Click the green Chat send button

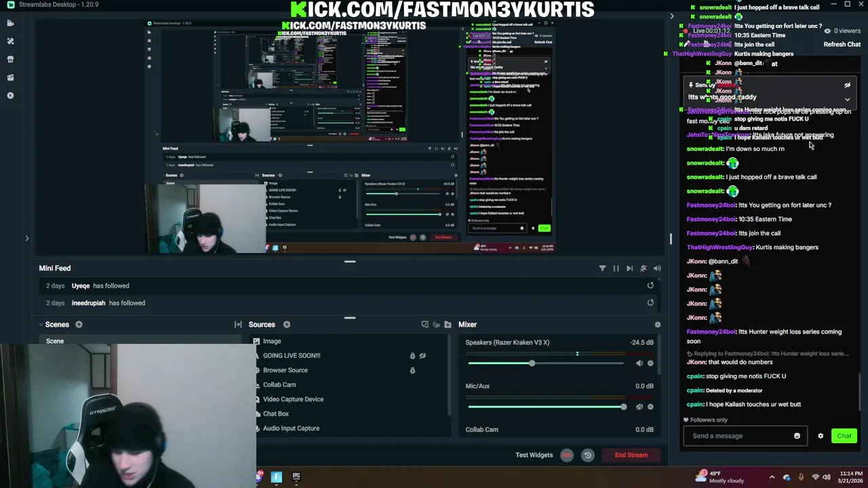pyautogui.click(x=844, y=436)
